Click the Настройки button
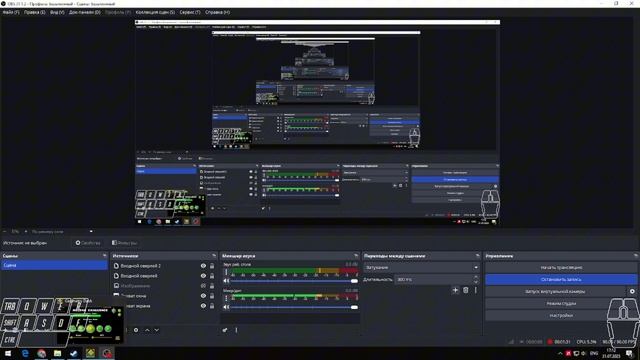The image size is (640, 360). 561,316
